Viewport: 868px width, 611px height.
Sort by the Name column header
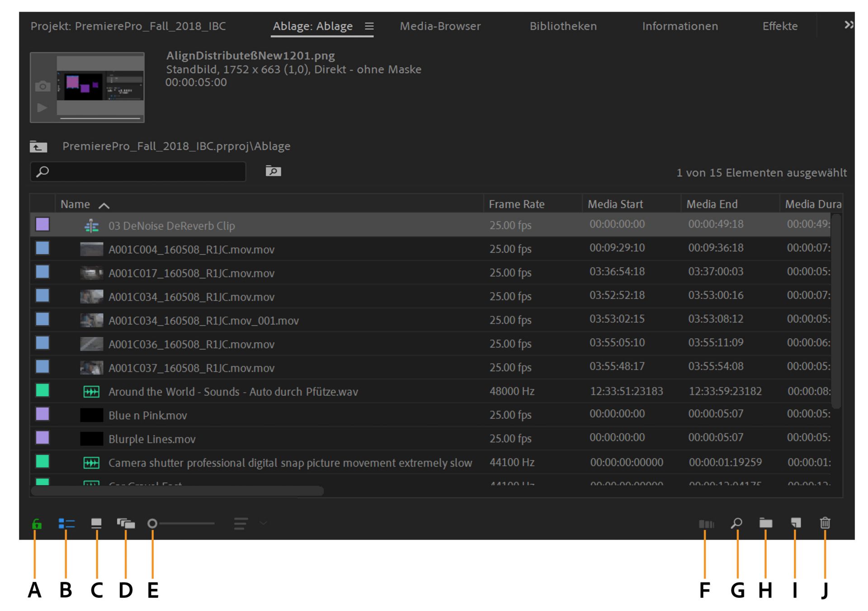(75, 204)
